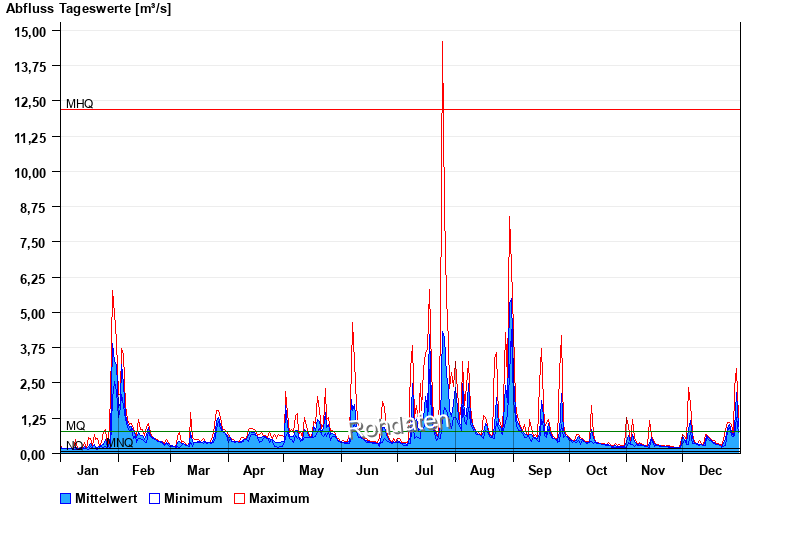Click the blue Mittelwert legend swatch
Screen dimensions: 800x550
coord(66,498)
